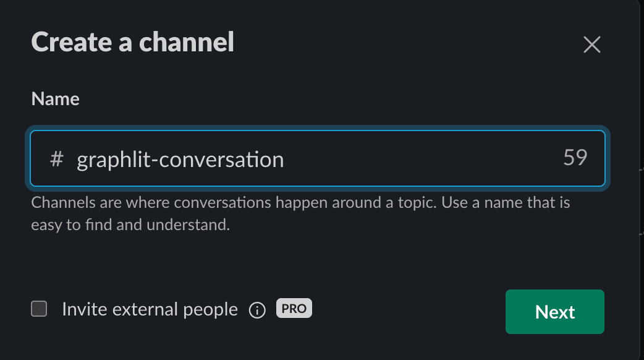Click the hash symbol in the name field

(56, 159)
